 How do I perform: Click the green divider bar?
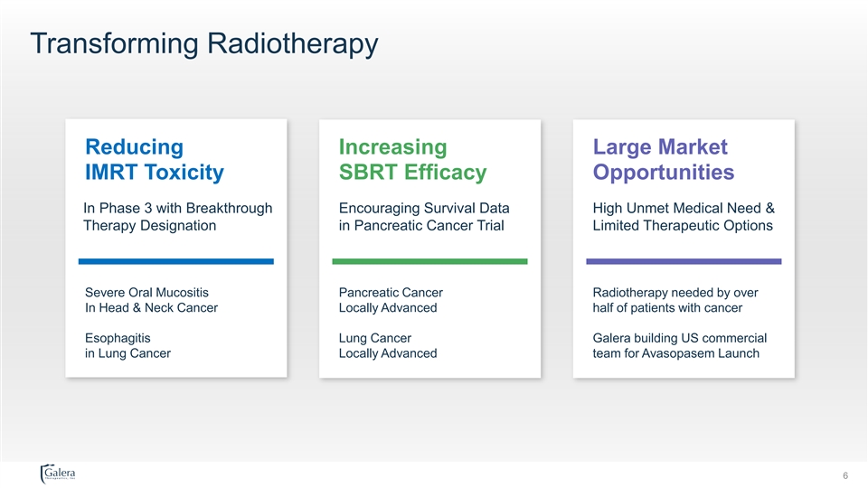pyautogui.click(x=430, y=261)
